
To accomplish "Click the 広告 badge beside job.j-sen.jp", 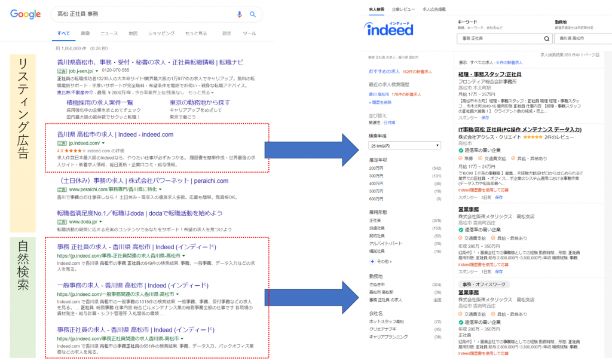I will click(x=62, y=71).
